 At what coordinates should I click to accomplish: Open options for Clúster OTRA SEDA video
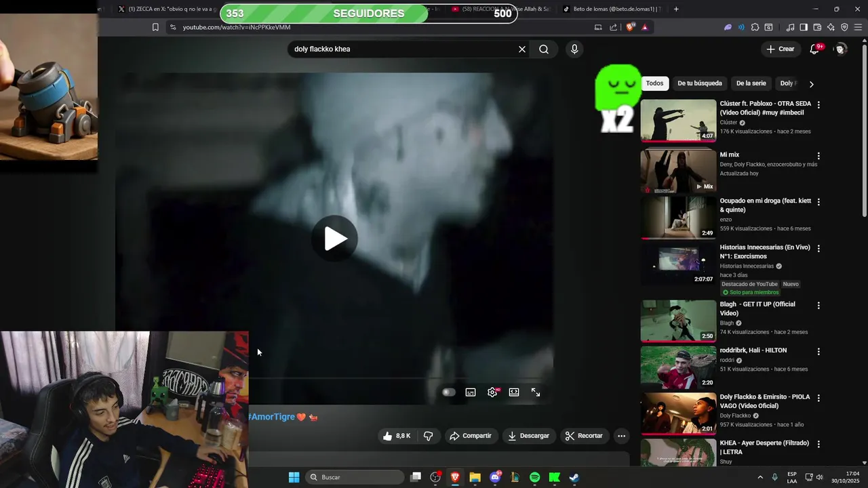818,105
